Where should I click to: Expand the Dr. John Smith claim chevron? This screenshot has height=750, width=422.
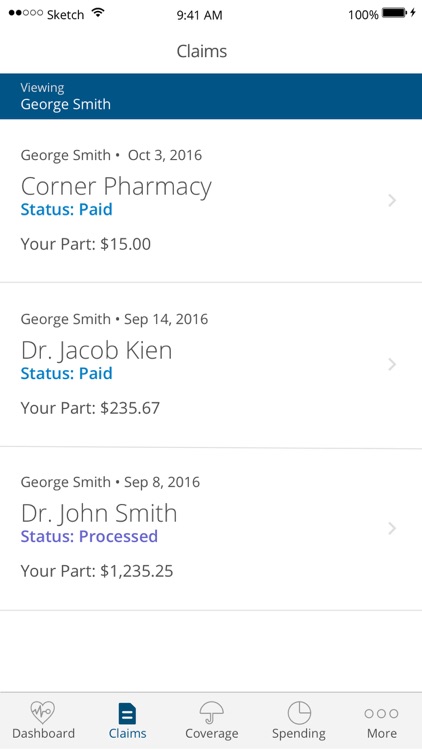tap(392, 528)
